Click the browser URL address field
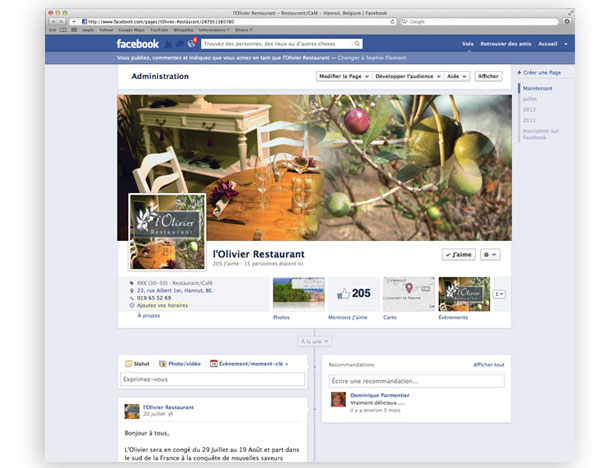This screenshot has width=608, height=468. point(235,22)
